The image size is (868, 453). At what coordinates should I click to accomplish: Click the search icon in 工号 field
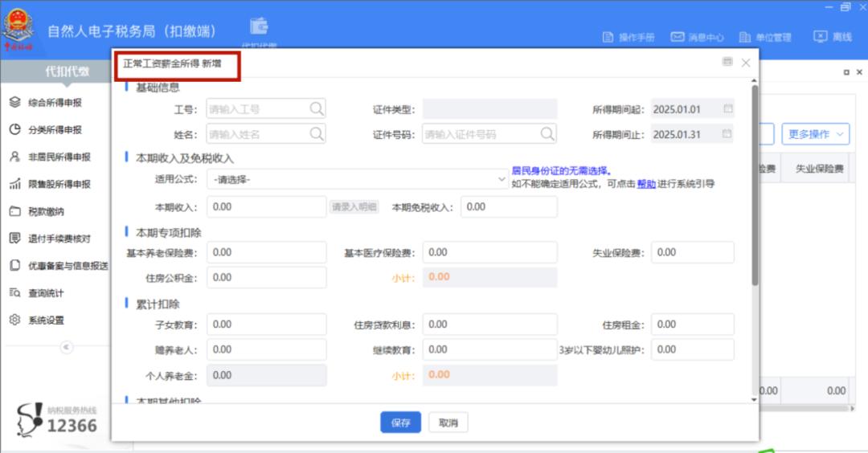pyautogui.click(x=317, y=109)
